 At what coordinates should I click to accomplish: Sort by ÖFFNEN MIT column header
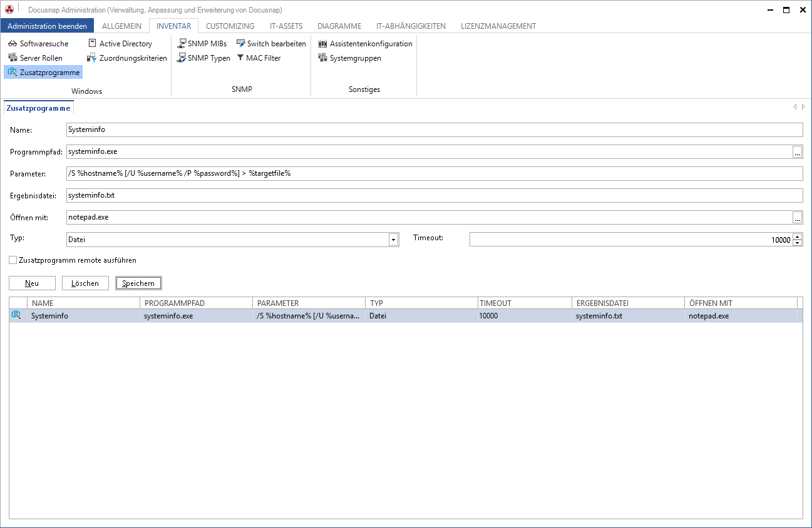pos(741,303)
